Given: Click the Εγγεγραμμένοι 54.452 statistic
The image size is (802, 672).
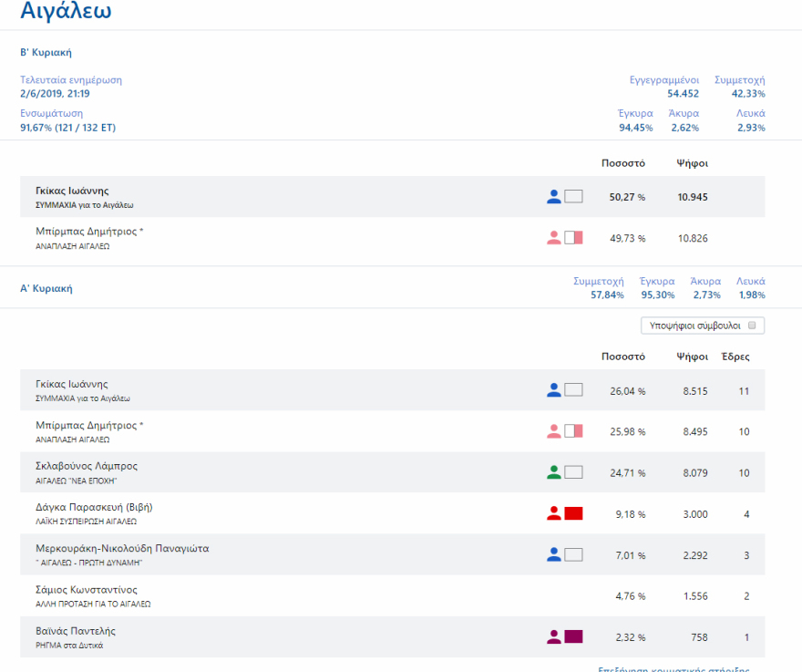Looking at the screenshot, I should [664, 87].
